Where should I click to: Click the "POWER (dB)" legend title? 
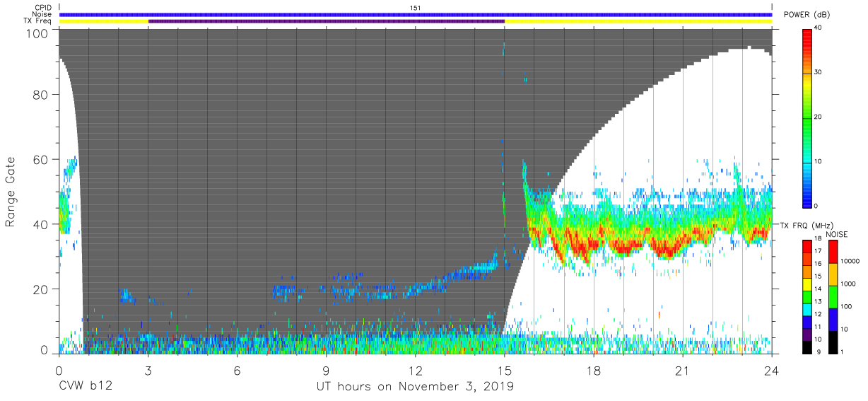click(x=807, y=15)
